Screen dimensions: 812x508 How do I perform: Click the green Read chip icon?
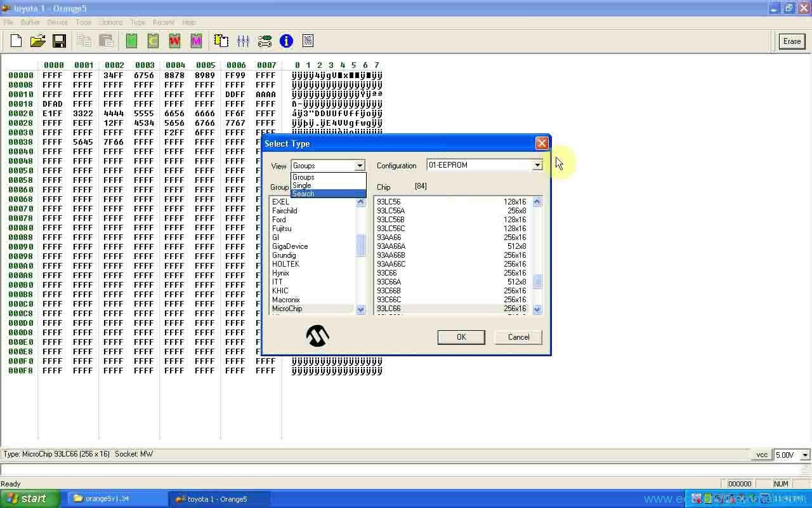[131, 41]
